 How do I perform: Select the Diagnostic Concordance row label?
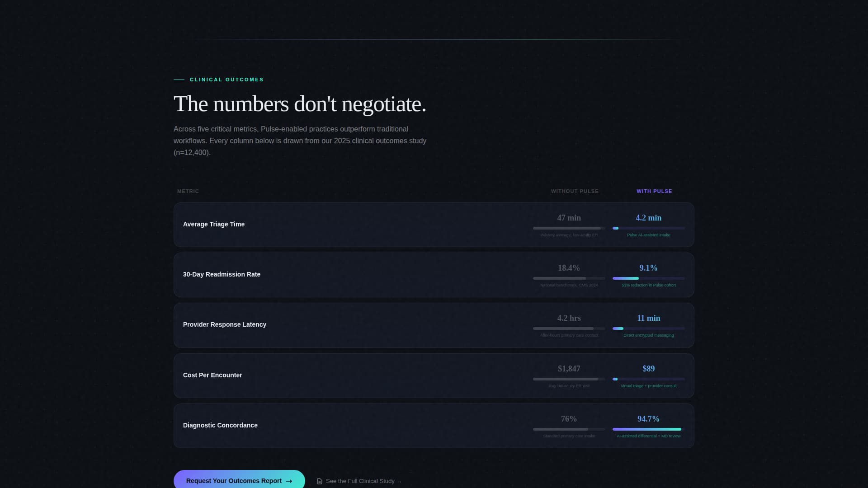pyautogui.click(x=220, y=425)
